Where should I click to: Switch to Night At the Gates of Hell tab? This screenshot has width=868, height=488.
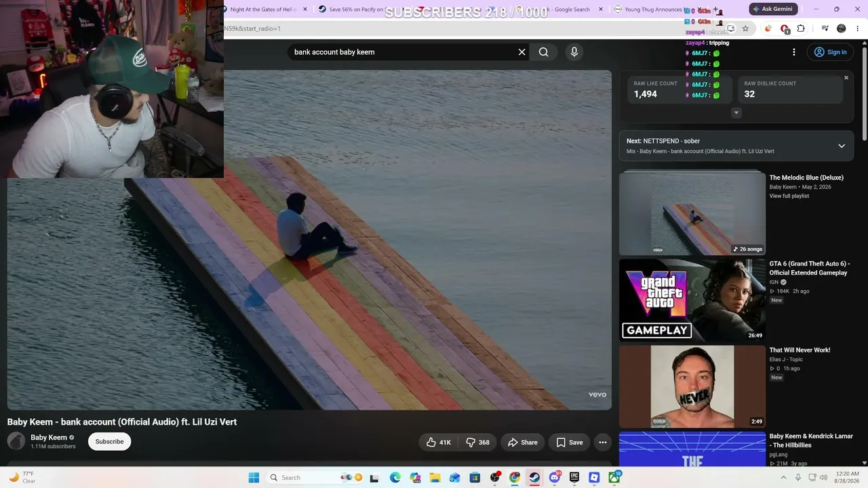click(x=264, y=9)
